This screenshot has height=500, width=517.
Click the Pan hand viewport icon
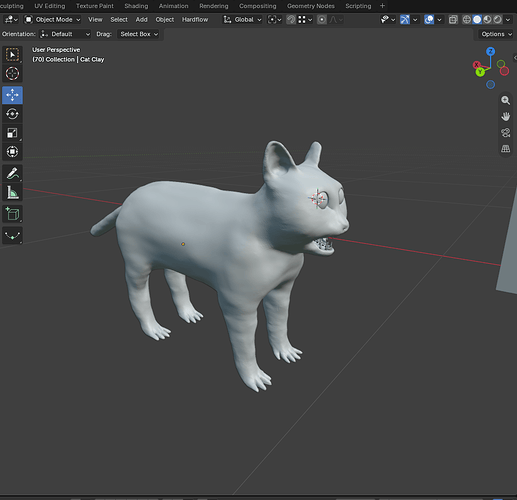click(x=505, y=116)
